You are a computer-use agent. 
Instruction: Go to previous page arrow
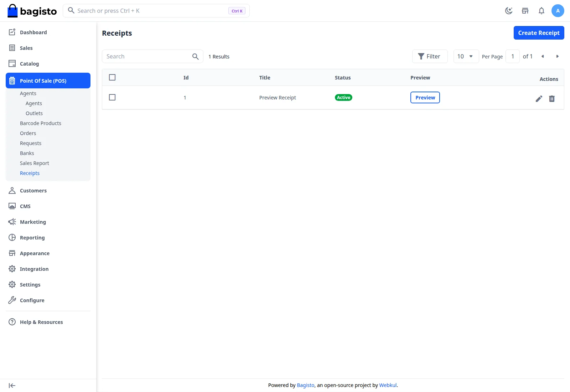point(543,56)
